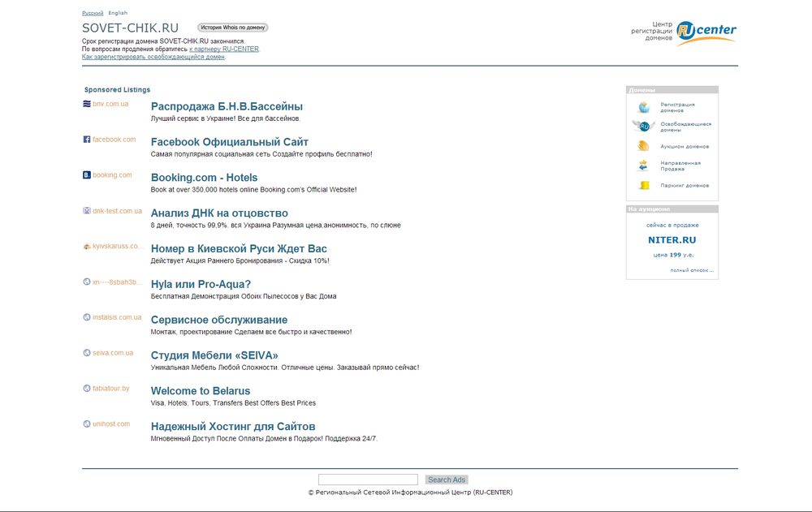
Task: Click the globe icon beside unihost.com
Action: point(87,424)
